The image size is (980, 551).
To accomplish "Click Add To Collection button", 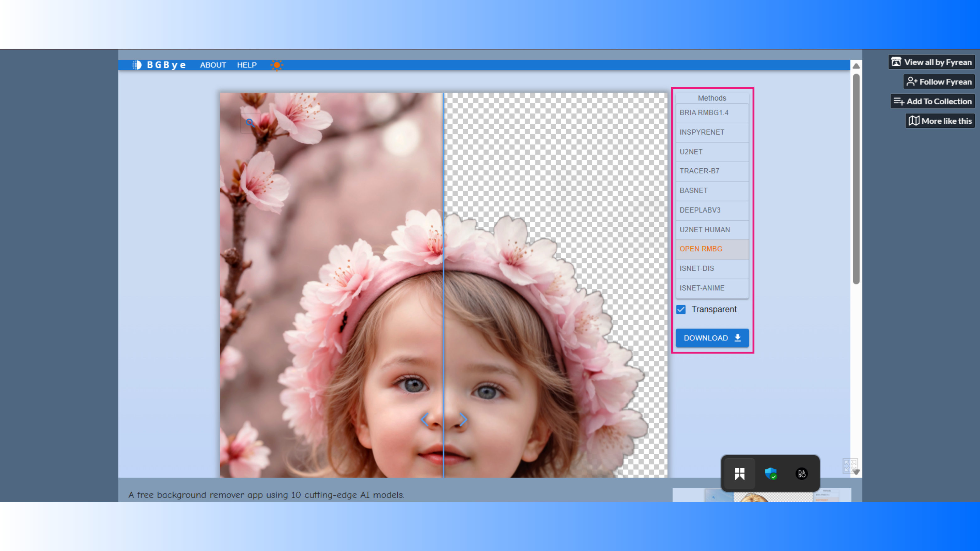I will 933,101.
